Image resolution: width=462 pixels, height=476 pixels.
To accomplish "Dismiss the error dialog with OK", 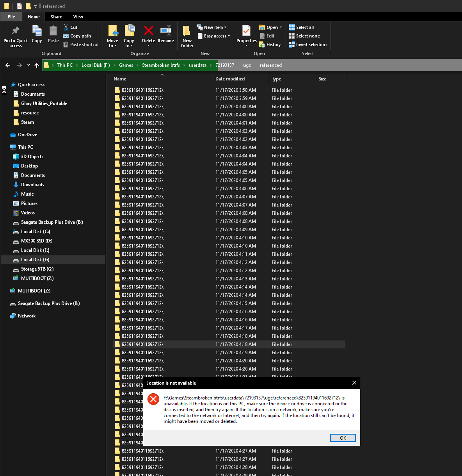I will pyautogui.click(x=343, y=438).
